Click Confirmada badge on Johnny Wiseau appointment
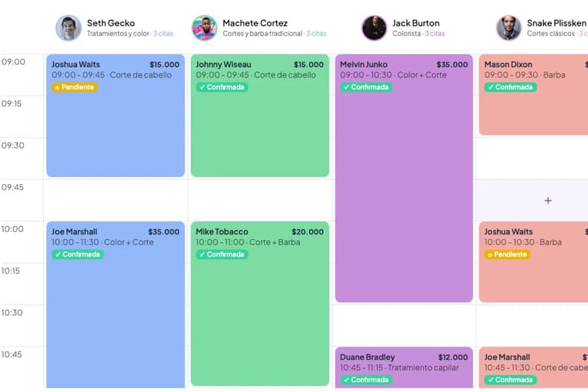The image size is (588, 392). coord(222,87)
